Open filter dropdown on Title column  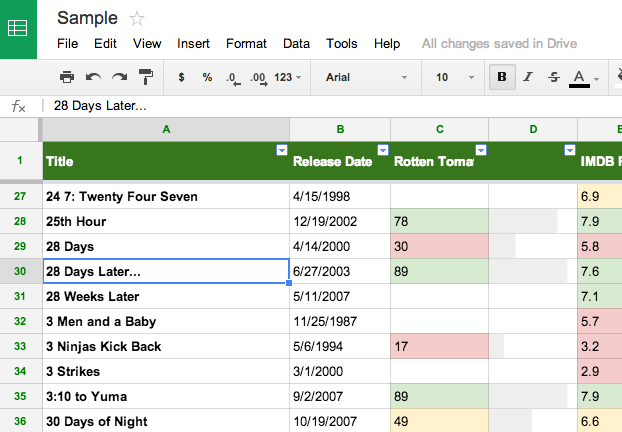(280, 150)
